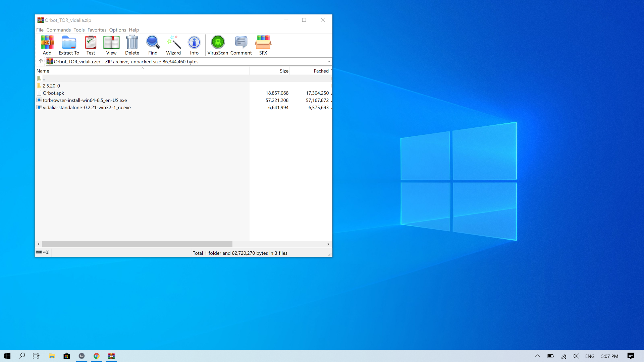Open the Favorites menu
This screenshot has height=362, width=644.
(x=97, y=30)
